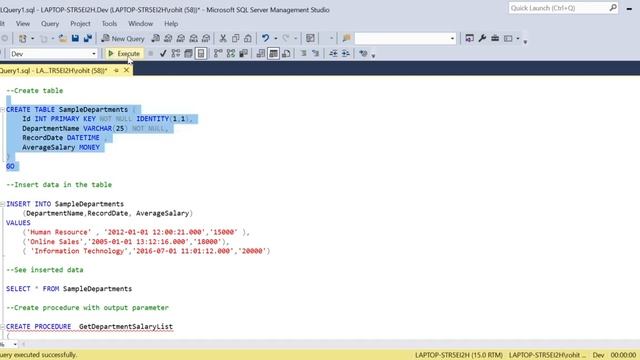Click the Parse checkmark icon
640x360 pixels.
(163, 53)
